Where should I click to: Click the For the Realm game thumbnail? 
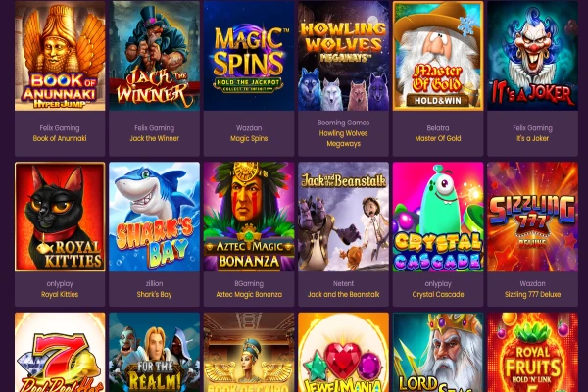tap(155, 353)
